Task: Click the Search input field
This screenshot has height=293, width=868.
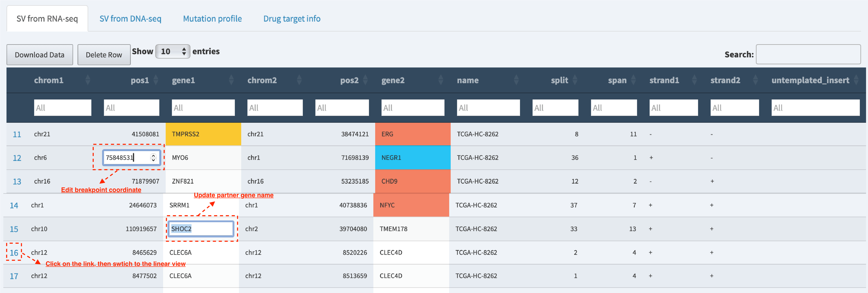Action: coord(808,54)
